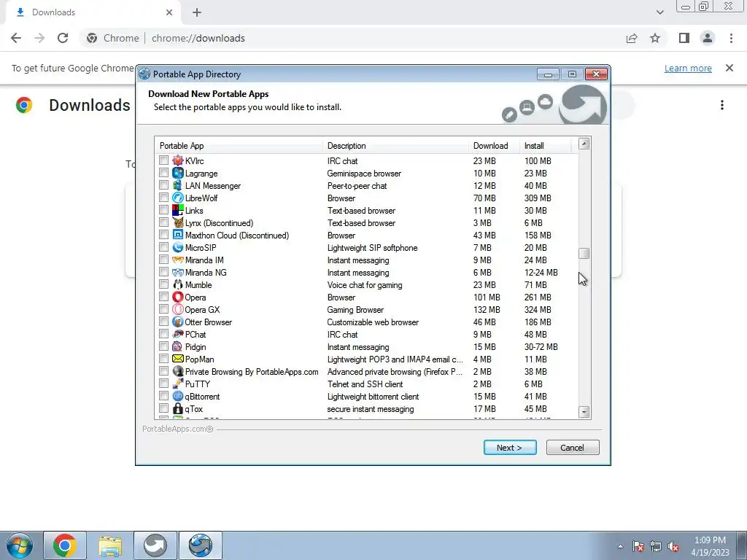Check the qBittorrent checkbox

click(164, 396)
